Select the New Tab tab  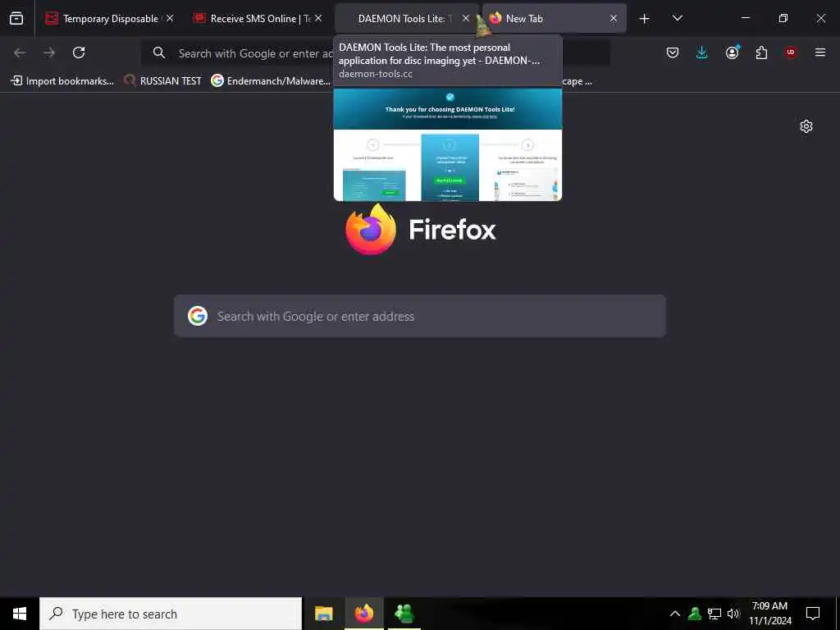[x=554, y=18]
